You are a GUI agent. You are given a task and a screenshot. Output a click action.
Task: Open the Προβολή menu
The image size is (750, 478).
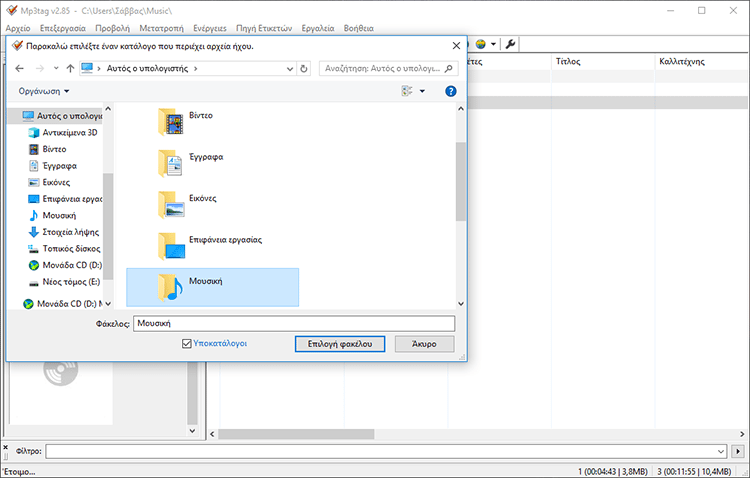click(112, 28)
